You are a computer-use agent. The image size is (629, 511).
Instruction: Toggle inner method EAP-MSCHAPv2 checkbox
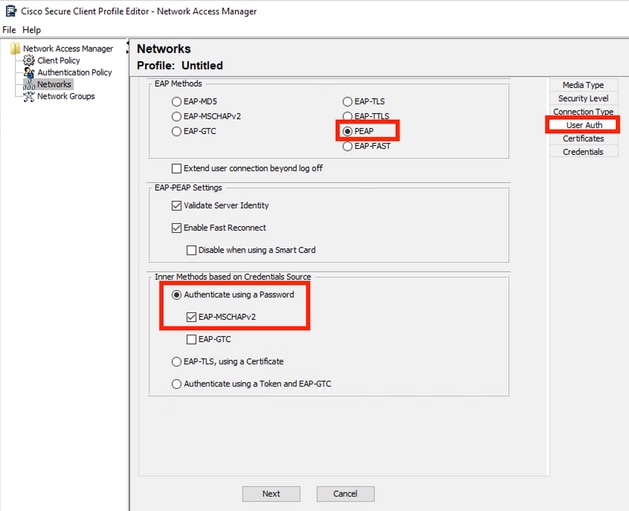point(191,317)
